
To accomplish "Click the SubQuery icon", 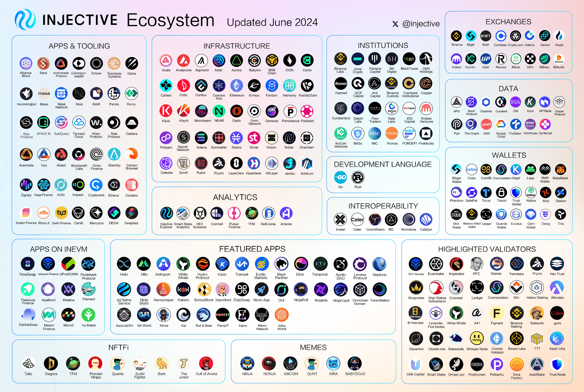I will pos(61,123).
